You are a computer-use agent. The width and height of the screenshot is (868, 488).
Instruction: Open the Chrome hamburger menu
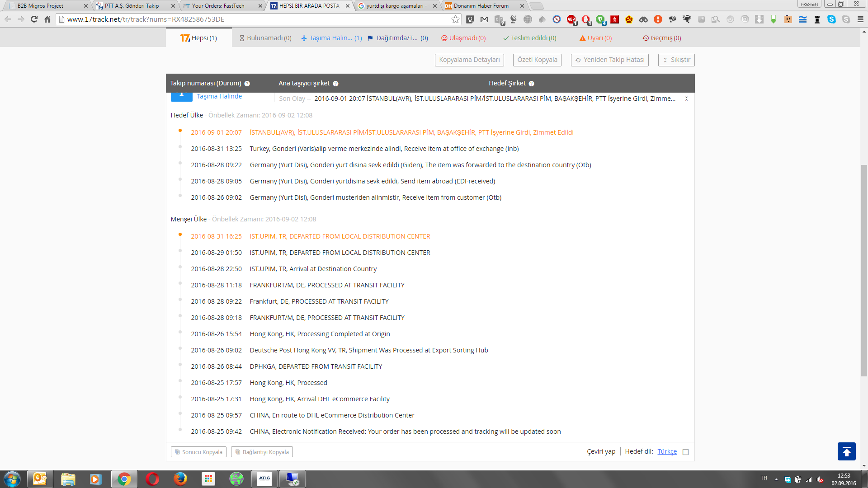click(x=860, y=19)
